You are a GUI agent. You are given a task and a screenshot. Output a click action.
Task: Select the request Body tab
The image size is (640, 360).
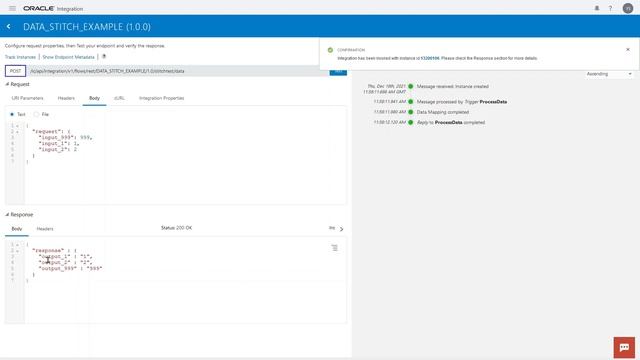pyautogui.click(x=94, y=98)
